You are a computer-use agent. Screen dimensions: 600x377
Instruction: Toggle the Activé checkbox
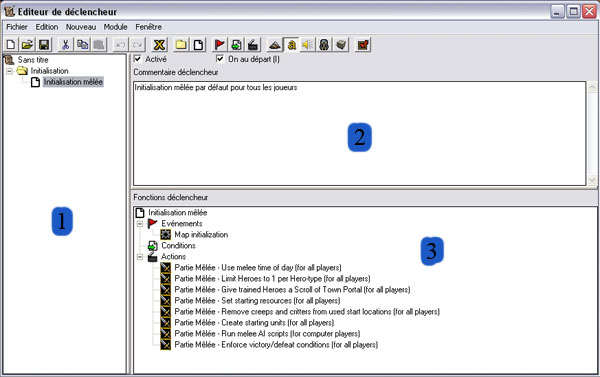tap(137, 59)
